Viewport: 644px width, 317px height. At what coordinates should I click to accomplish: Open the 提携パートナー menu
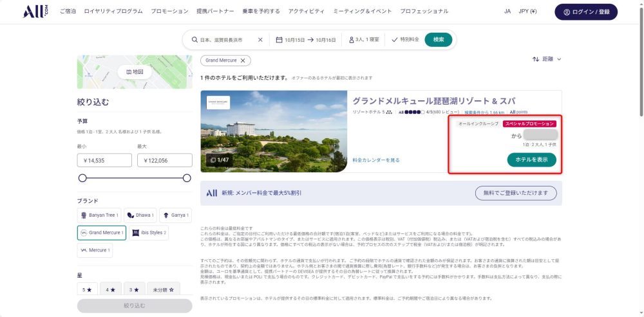216,12
